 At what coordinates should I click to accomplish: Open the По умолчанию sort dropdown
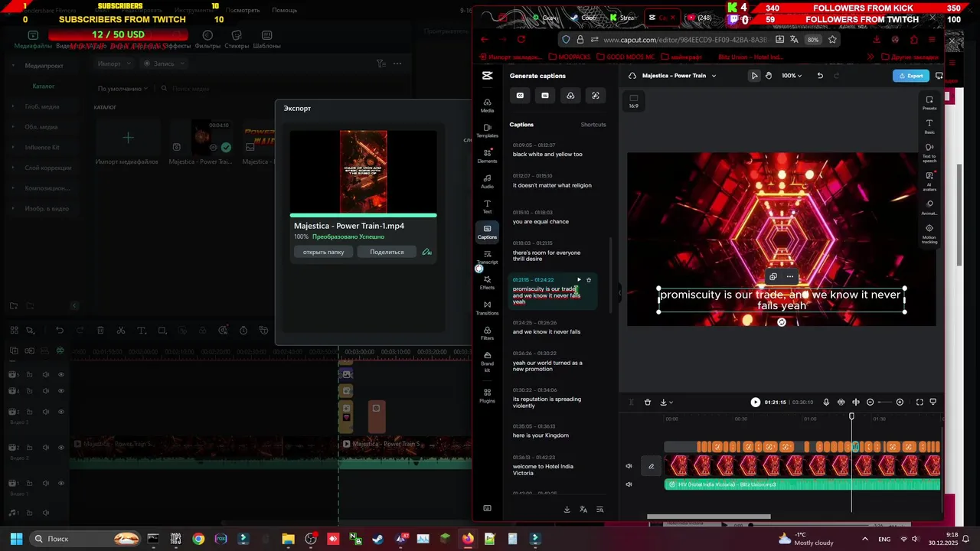pos(122,89)
